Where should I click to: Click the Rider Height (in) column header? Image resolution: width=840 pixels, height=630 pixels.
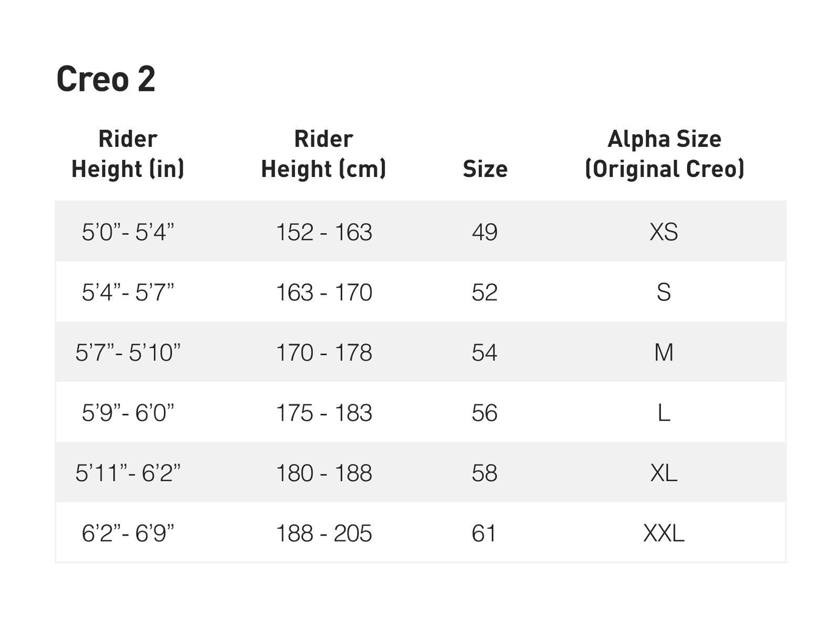(x=128, y=154)
